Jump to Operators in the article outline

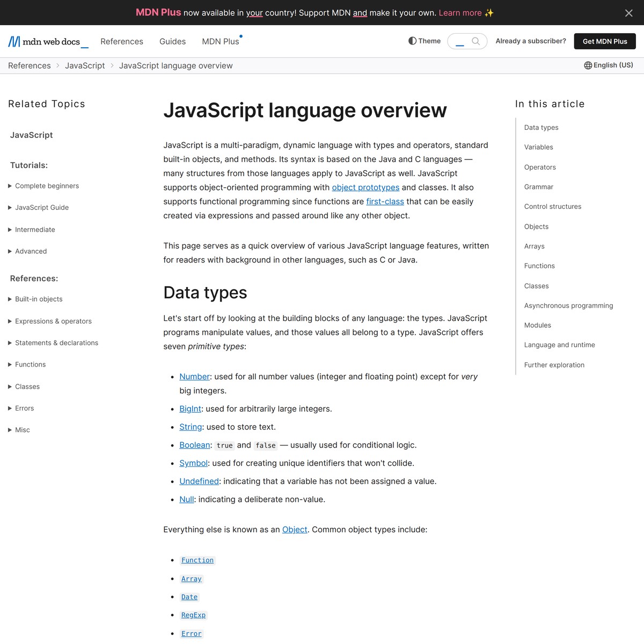click(x=540, y=167)
